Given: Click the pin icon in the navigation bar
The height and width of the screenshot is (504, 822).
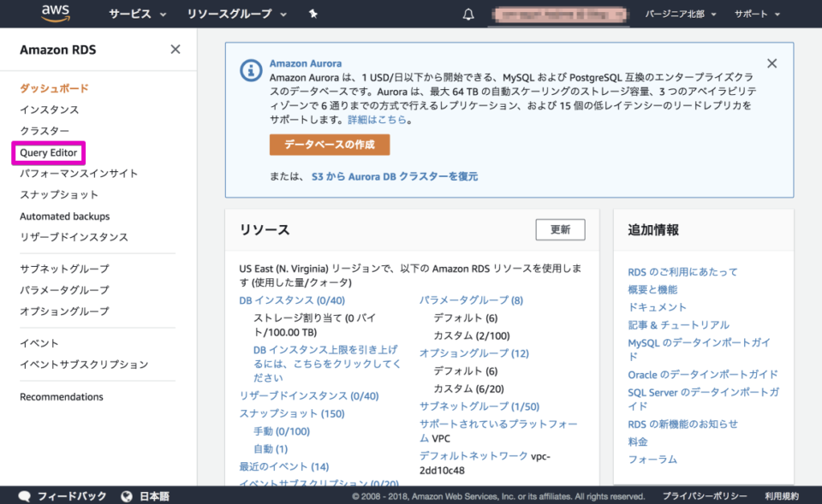Looking at the screenshot, I should click(313, 13).
